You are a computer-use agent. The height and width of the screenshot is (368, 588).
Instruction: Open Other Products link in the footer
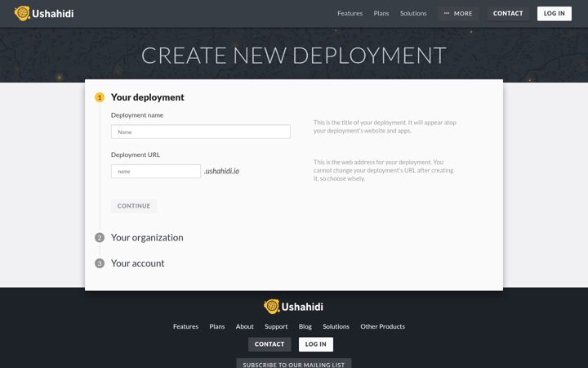pyautogui.click(x=382, y=326)
